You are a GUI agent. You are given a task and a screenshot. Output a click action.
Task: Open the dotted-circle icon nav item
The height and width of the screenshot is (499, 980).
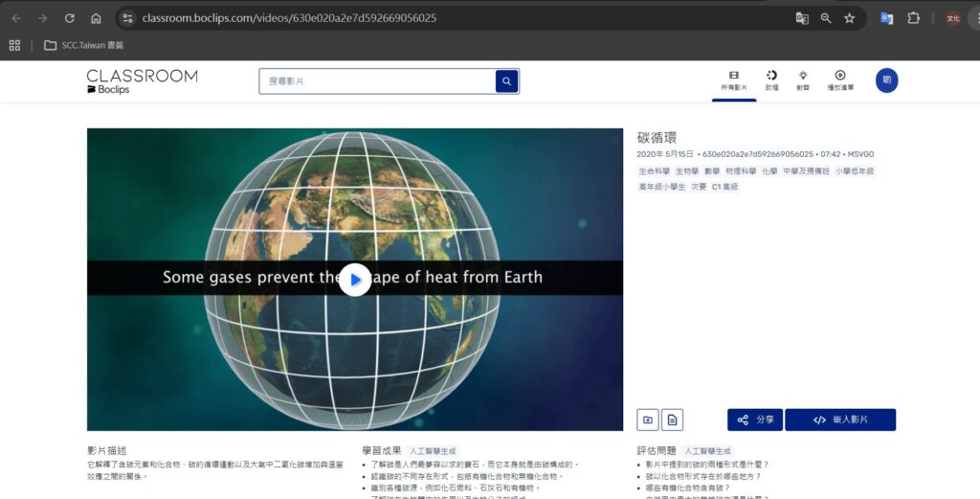(x=771, y=80)
